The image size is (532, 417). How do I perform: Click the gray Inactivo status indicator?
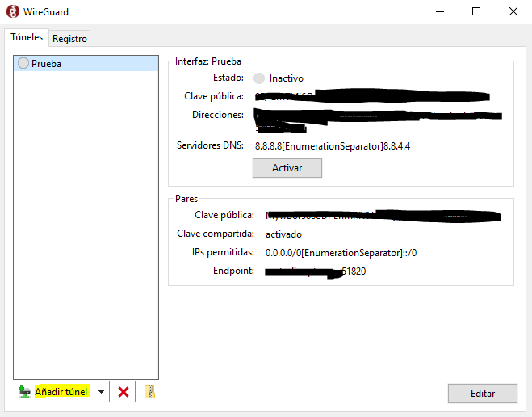point(258,78)
